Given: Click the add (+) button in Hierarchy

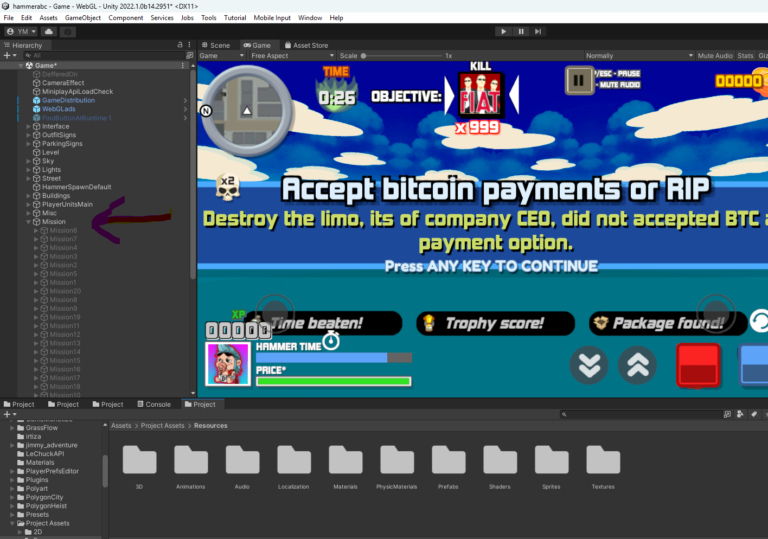Looking at the screenshot, I should (x=10, y=55).
